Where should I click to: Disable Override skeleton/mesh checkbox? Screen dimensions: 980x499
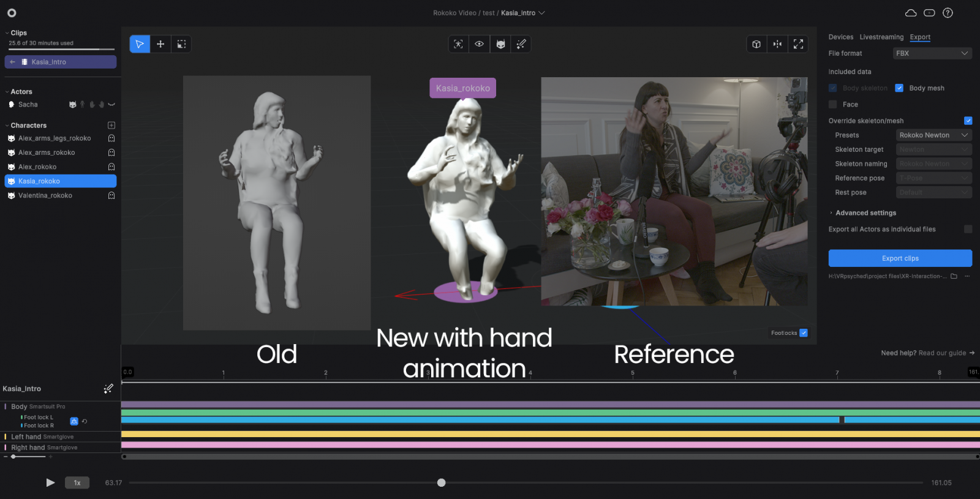coord(968,121)
